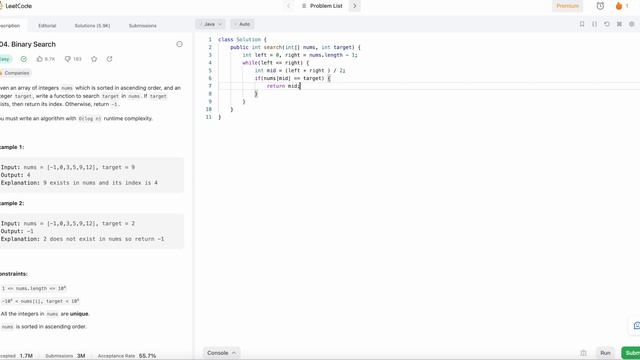The image size is (640, 360).
Task: Click the "if(nums[mid] == target) {" line
Action: pos(293,78)
